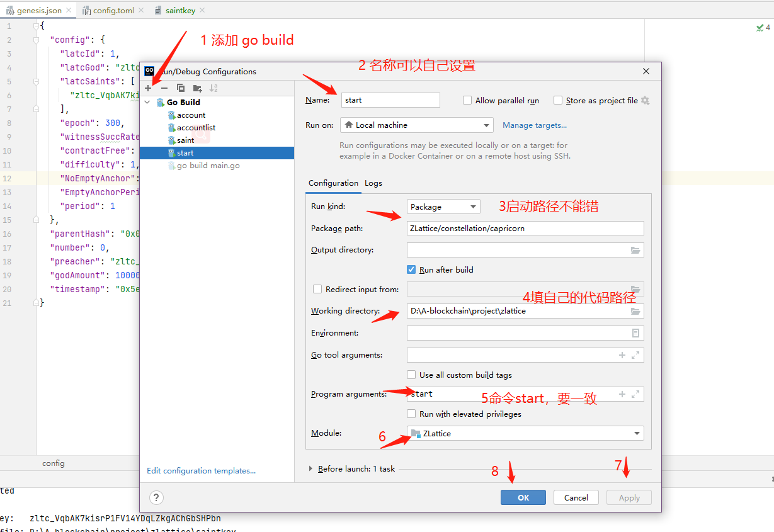
Task: Open the Module ZLattice dropdown
Action: point(525,434)
